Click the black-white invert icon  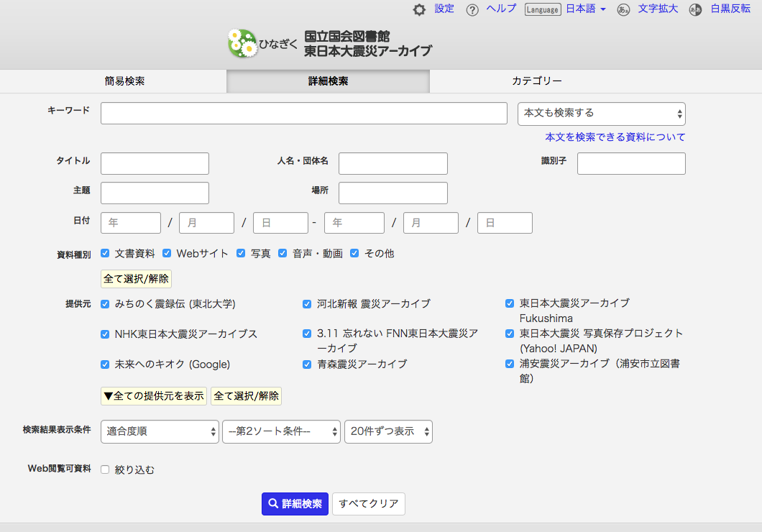[x=695, y=10]
